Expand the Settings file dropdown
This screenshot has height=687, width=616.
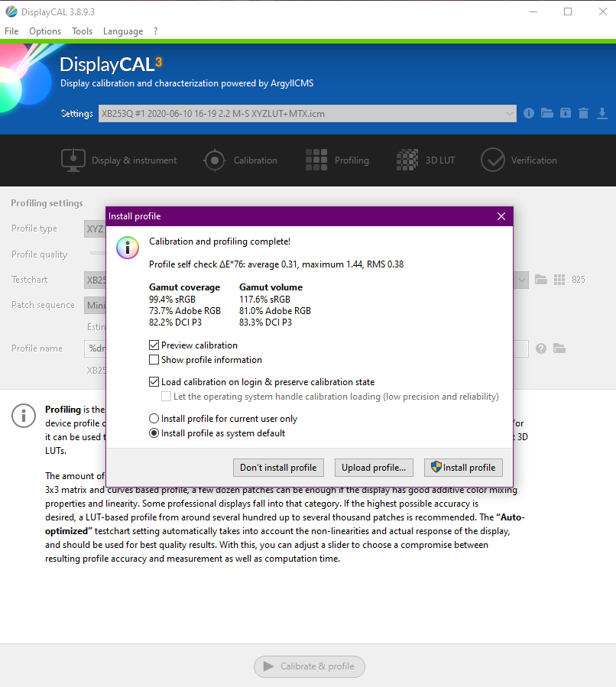[510, 114]
